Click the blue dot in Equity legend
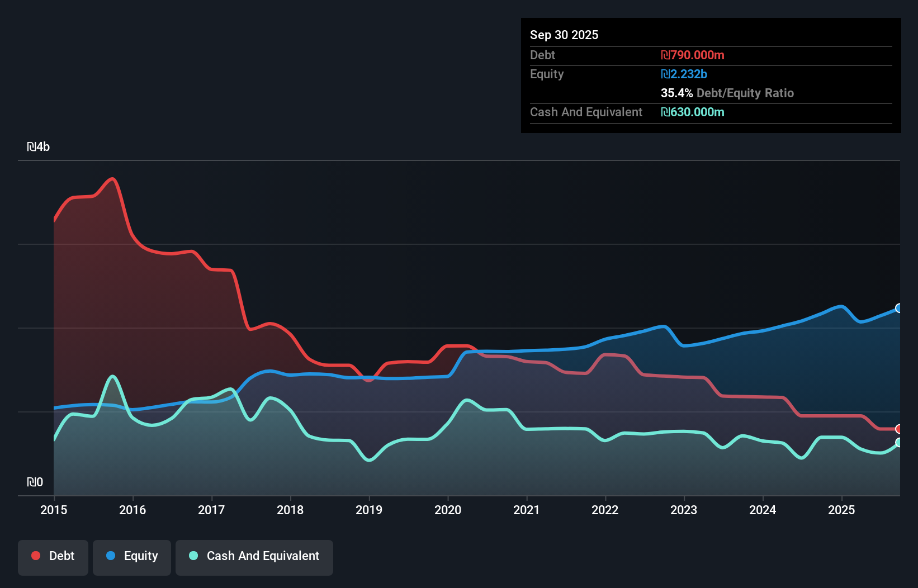 (x=111, y=556)
